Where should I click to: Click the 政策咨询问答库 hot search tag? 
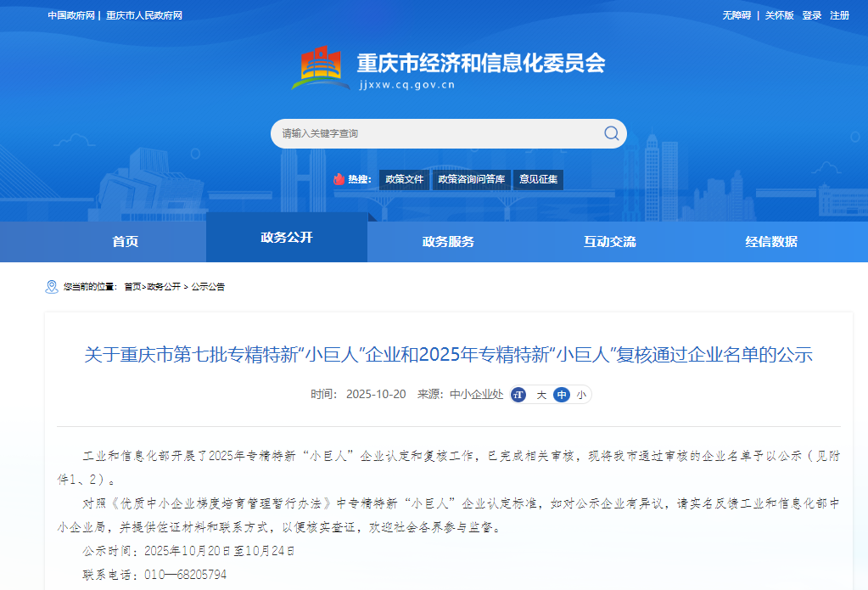[471, 179]
